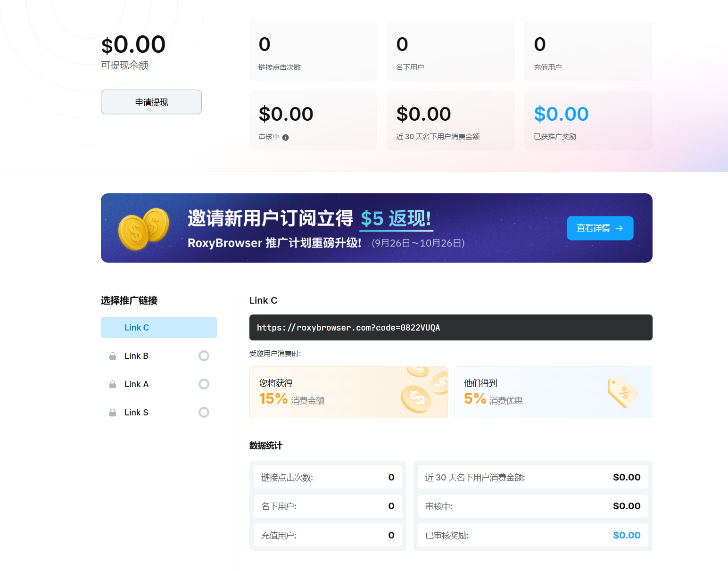Select the Link A radio button
Image resolution: width=728 pixels, height=571 pixels.
point(204,384)
